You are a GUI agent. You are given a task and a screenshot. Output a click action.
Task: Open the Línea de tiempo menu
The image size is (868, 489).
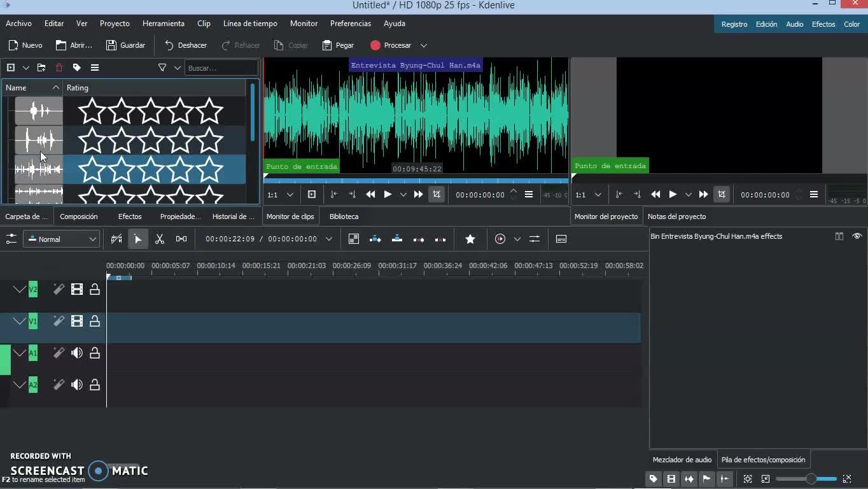[x=250, y=24]
